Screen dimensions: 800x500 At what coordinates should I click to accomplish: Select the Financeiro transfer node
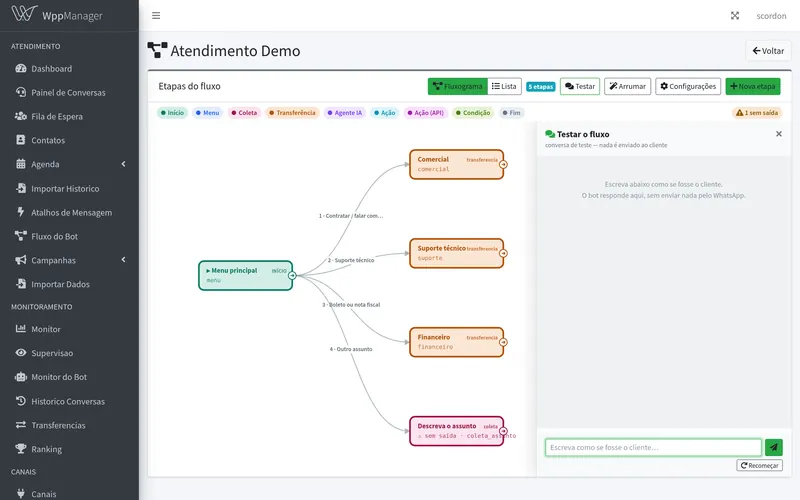click(x=457, y=342)
